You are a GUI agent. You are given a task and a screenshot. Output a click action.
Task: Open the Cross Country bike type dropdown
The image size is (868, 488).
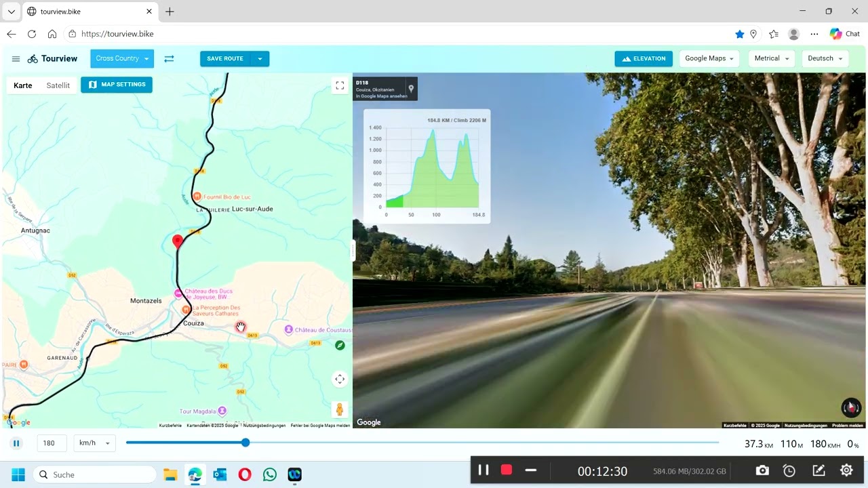click(122, 59)
